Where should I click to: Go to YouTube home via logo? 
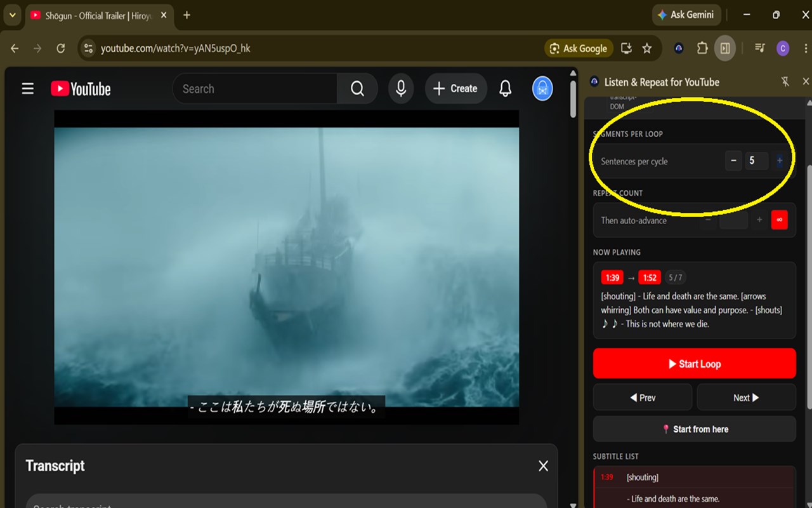(81, 89)
